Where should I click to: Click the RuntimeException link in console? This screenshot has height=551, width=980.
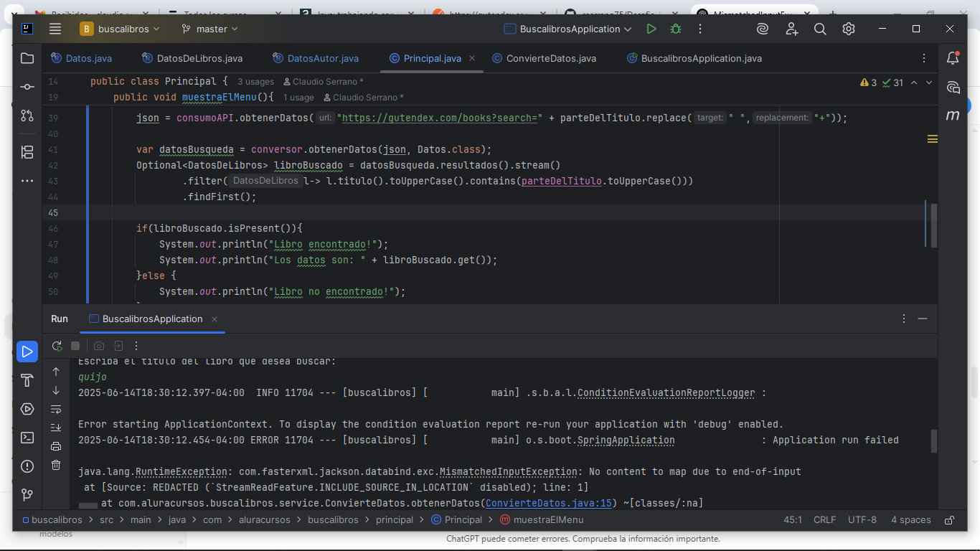coord(182,472)
